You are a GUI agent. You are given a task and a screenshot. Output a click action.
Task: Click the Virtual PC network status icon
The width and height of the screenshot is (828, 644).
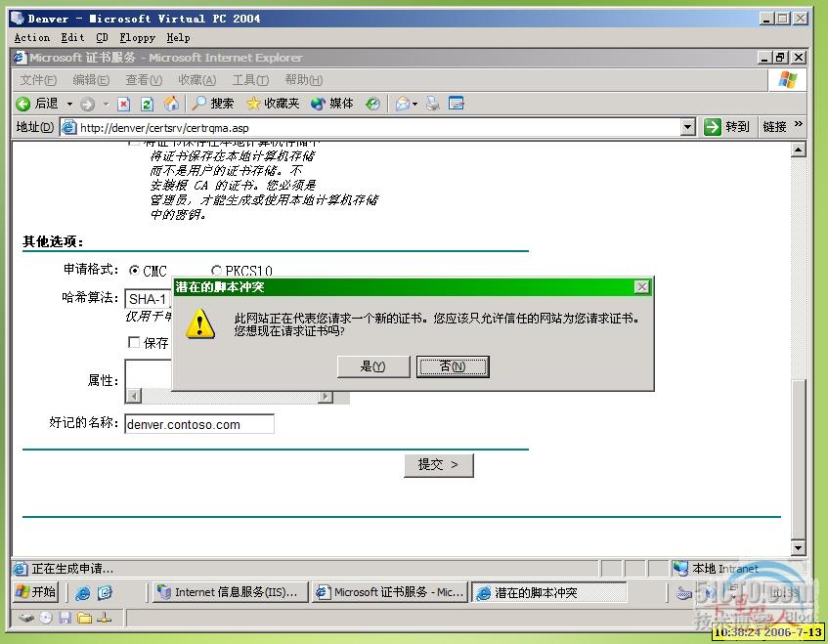[104, 618]
